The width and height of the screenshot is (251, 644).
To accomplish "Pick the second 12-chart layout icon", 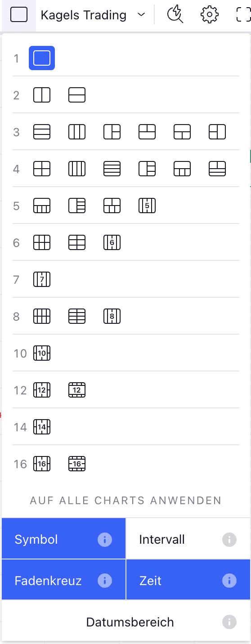I will (x=77, y=390).
